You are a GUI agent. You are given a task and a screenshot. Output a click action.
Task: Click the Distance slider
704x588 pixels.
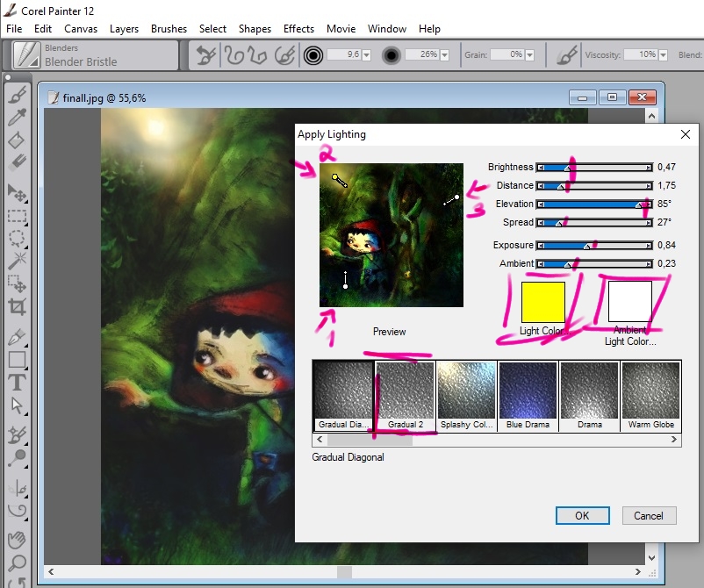(x=594, y=186)
